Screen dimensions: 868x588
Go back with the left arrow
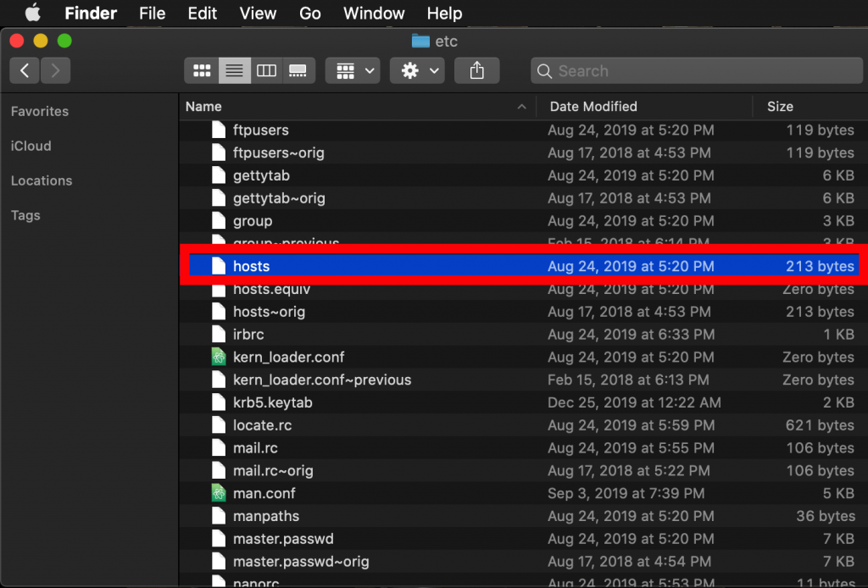[x=25, y=70]
